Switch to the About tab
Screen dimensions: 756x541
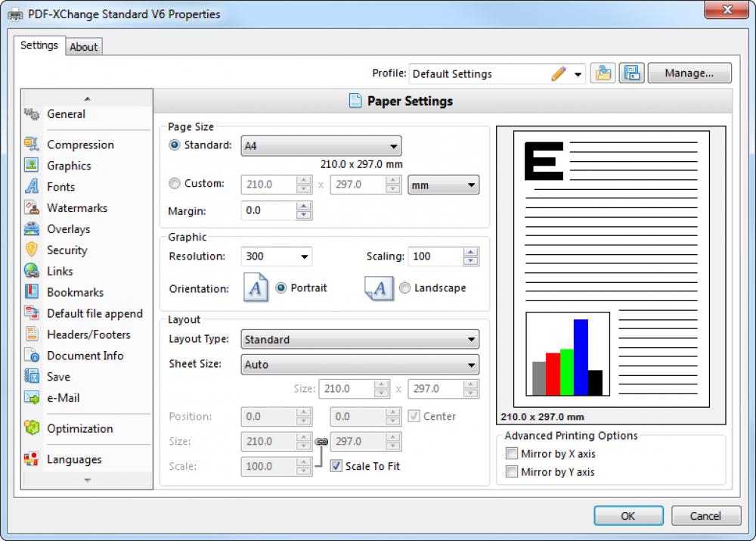coord(83,47)
